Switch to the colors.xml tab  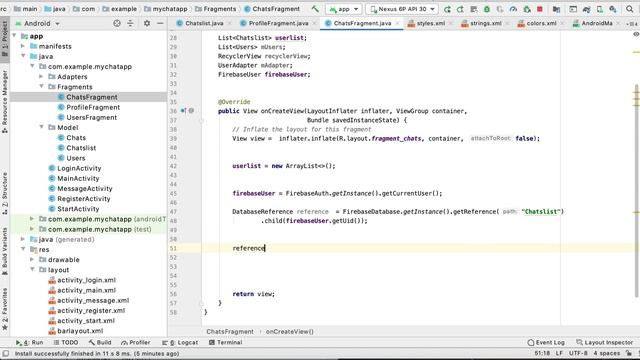coord(541,23)
